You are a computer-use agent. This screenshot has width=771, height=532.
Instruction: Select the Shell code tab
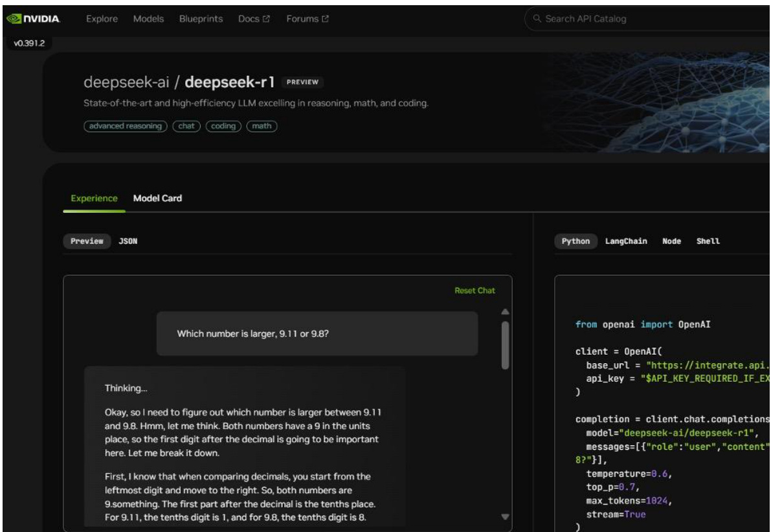coord(708,241)
